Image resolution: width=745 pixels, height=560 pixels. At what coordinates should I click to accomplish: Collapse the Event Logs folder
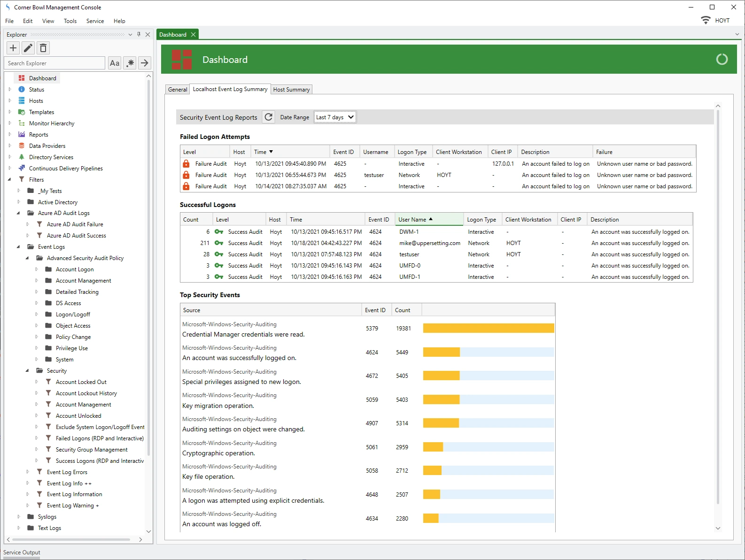pos(19,247)
